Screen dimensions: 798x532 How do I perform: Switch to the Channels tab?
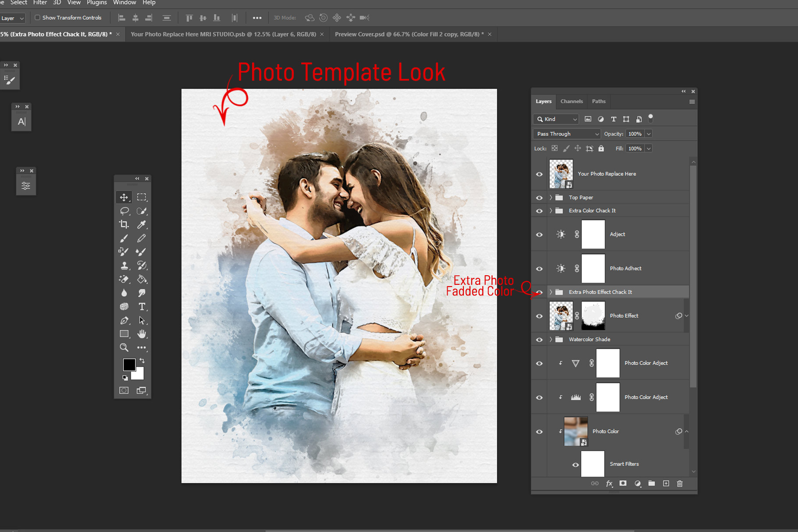click(572, 101)
